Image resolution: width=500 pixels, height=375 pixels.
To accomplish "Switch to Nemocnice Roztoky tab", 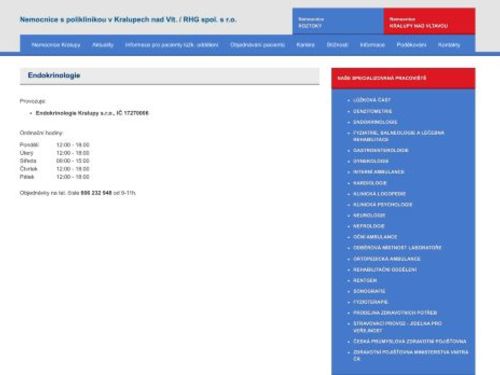I will click(x=338, y=22).
